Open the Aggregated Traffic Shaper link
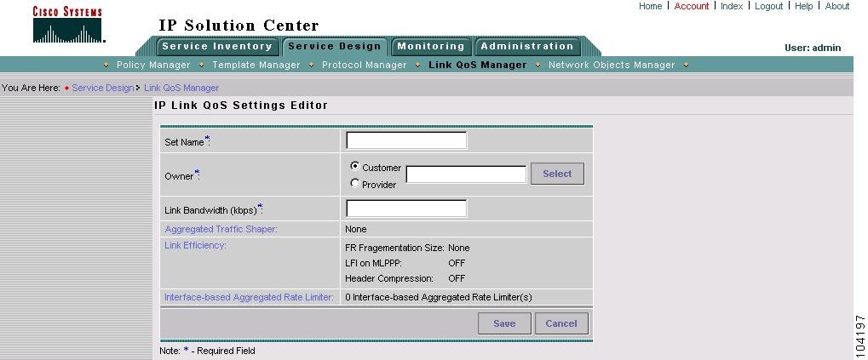868x360 pixels. pyautogui.click(x=221, y=229)
